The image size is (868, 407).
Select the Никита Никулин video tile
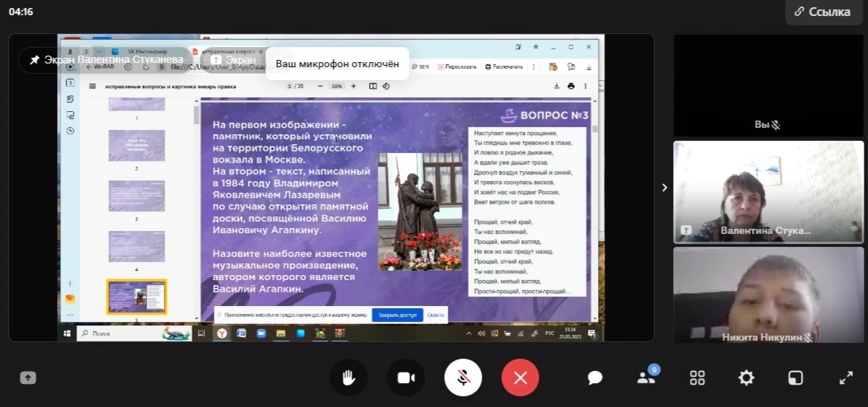[768, 295]
